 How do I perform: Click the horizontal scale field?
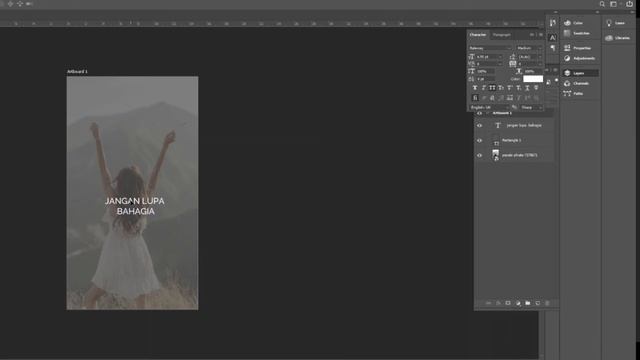click(533, 71)
